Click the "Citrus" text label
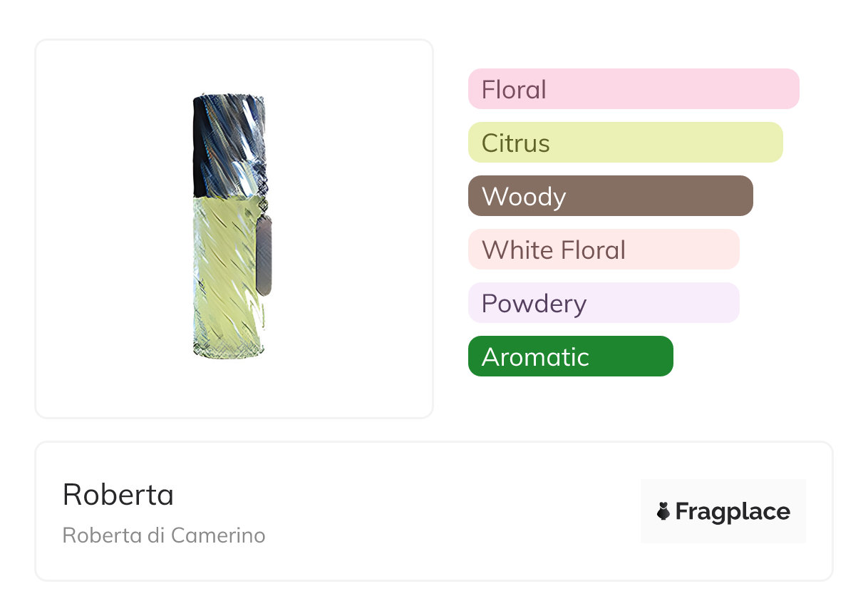 515,143
